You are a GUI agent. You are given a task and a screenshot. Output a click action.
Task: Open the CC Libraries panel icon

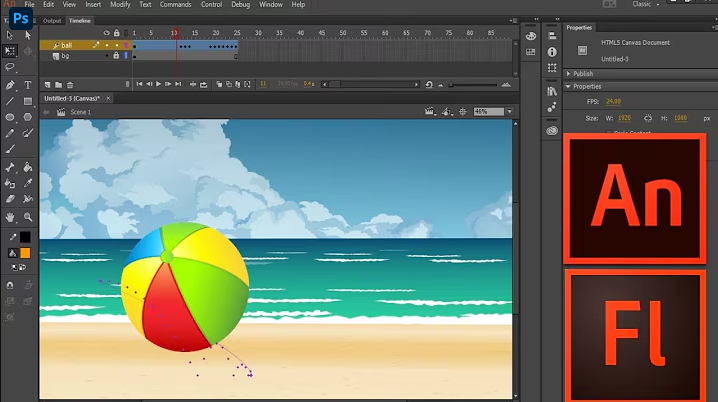pos(552,130)
